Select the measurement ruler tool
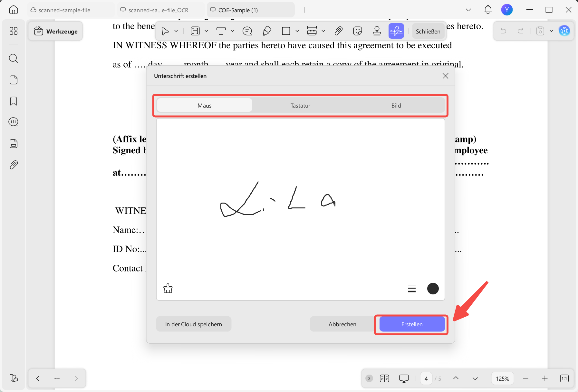The width and height of the screenshot is (578, 392). tap(312, 31)
